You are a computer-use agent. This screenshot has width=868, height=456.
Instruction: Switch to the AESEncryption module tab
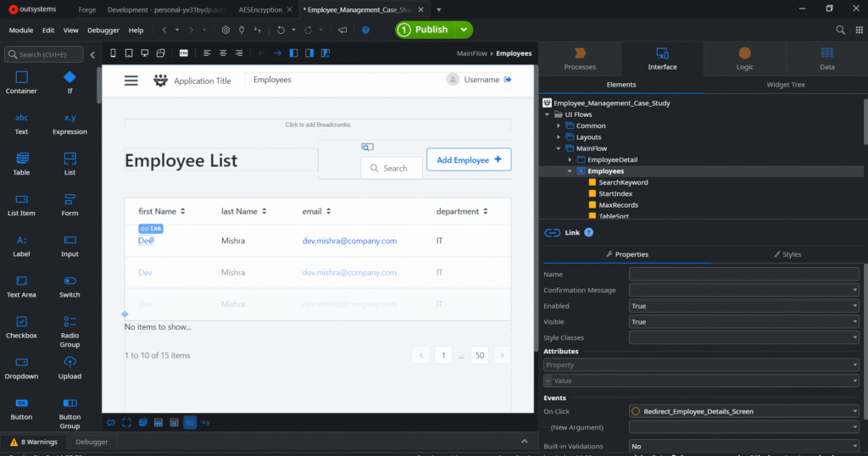pyautogui.click(x=261, y=9)
